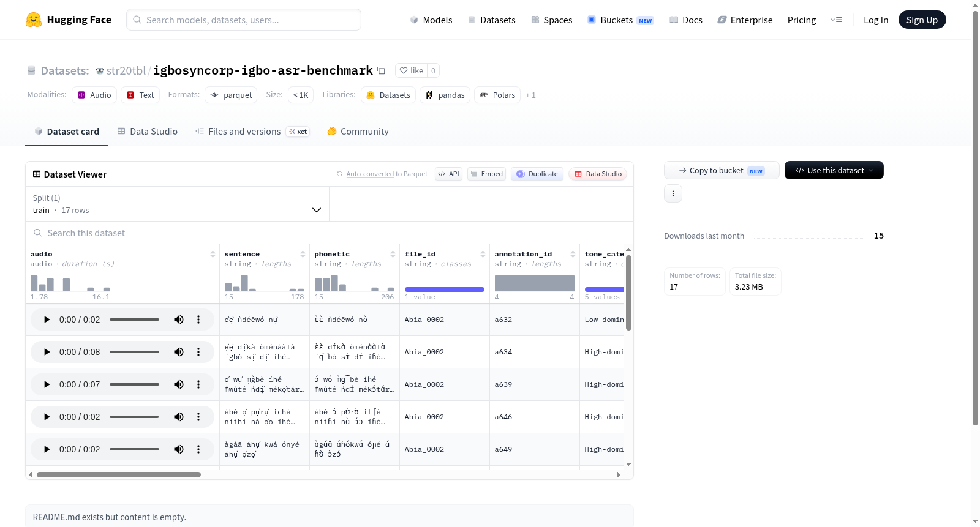Screen dimensions: 980x527
Task: Play the audio for row a632
Action: click(x=47, y=320)
